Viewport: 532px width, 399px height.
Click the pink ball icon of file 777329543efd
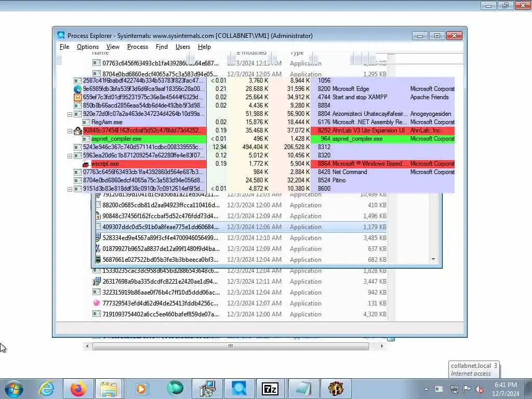point(96,303)
